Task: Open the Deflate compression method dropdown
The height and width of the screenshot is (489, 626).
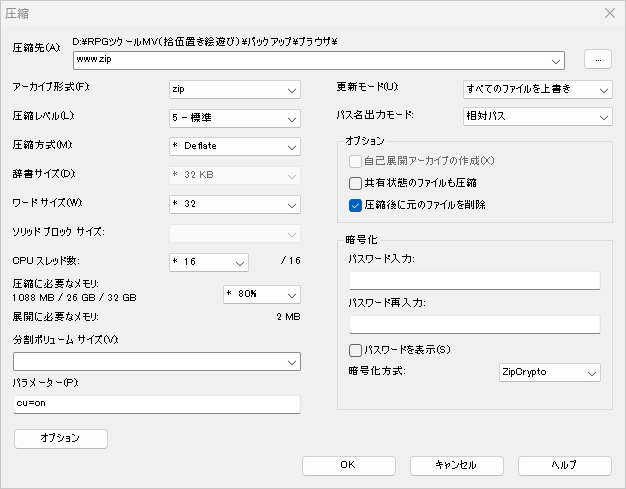Action: 234,146
